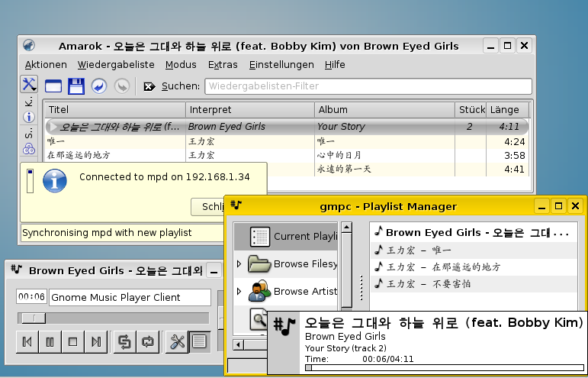The height and width of the screenshot is (378, 588).
Task: Open the Aktionen menu
Action: tap(46, 65)
